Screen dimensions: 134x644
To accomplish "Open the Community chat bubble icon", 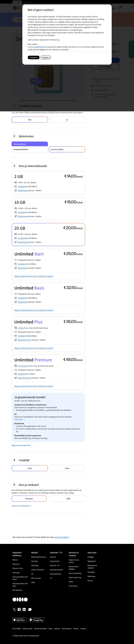I will tap(30, 609).
